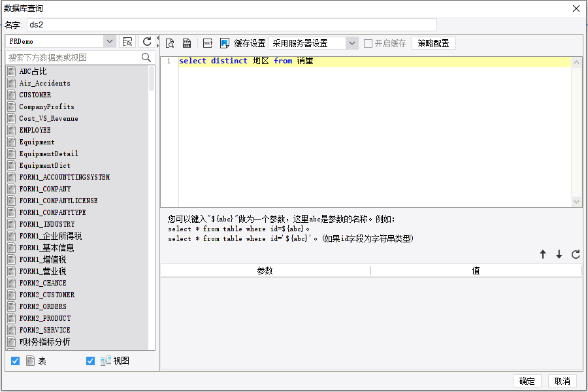Screen dimensions: 588x392
Task: Move parameter up with the up arrow
Action: click(543, 254)
